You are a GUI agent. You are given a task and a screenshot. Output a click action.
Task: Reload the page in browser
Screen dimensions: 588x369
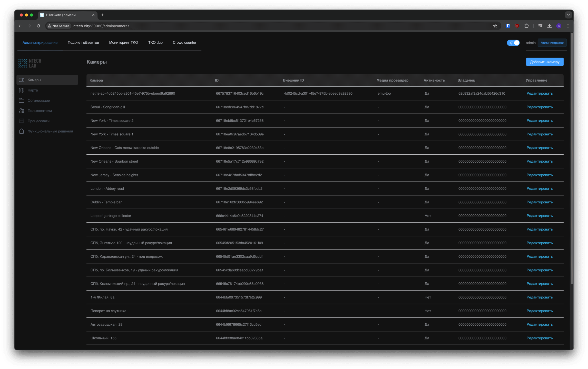[x=38, y=26]
